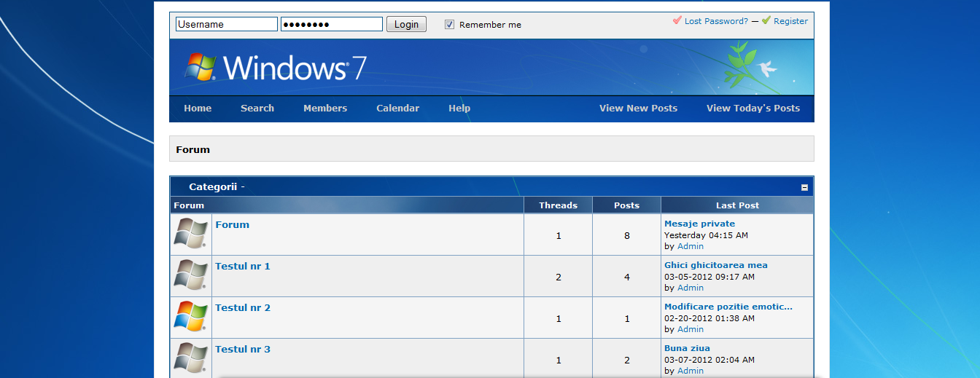Viewport: 980px width, 378px height.
Task: Click the green check icon by Register
Action: (766, 20)
